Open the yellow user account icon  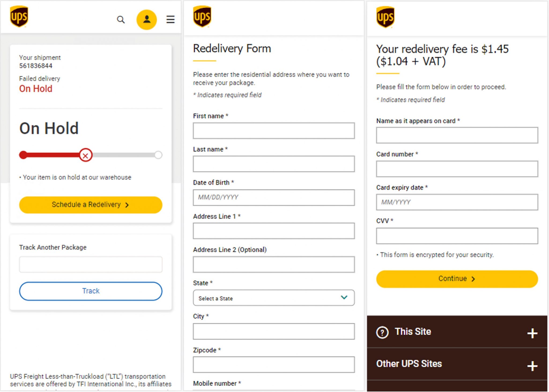coord(147,20)
